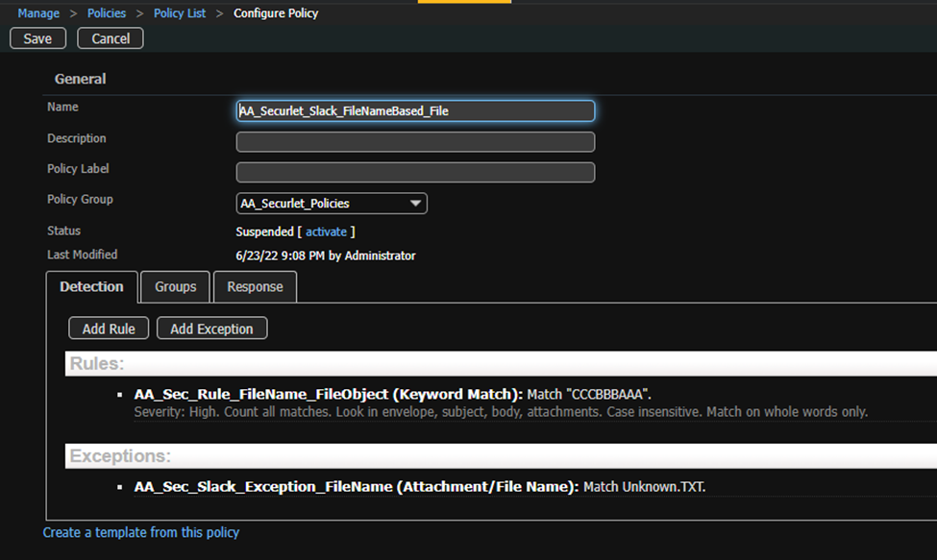Click the Add Rule button
Screen dimensions: 937x560
(x=109, y=329)
